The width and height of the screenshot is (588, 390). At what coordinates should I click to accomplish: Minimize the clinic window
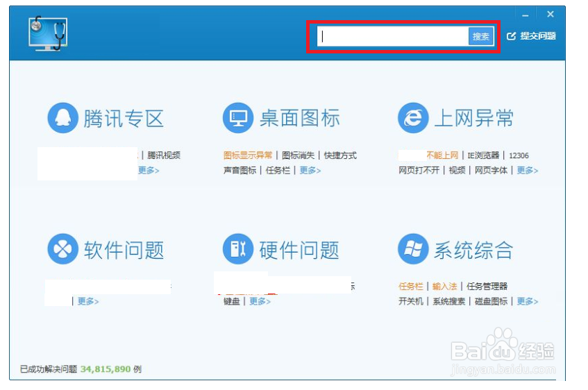(x=525, y=15)
